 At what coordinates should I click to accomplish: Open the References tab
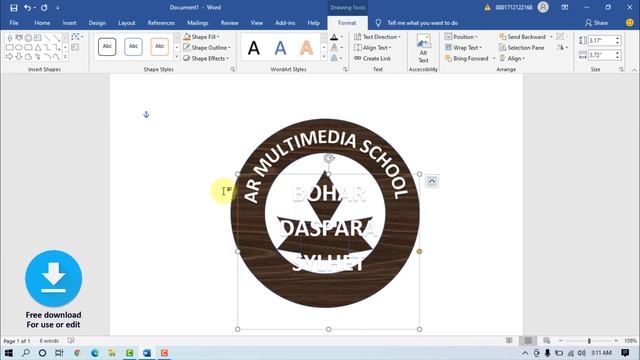(161, 23)
